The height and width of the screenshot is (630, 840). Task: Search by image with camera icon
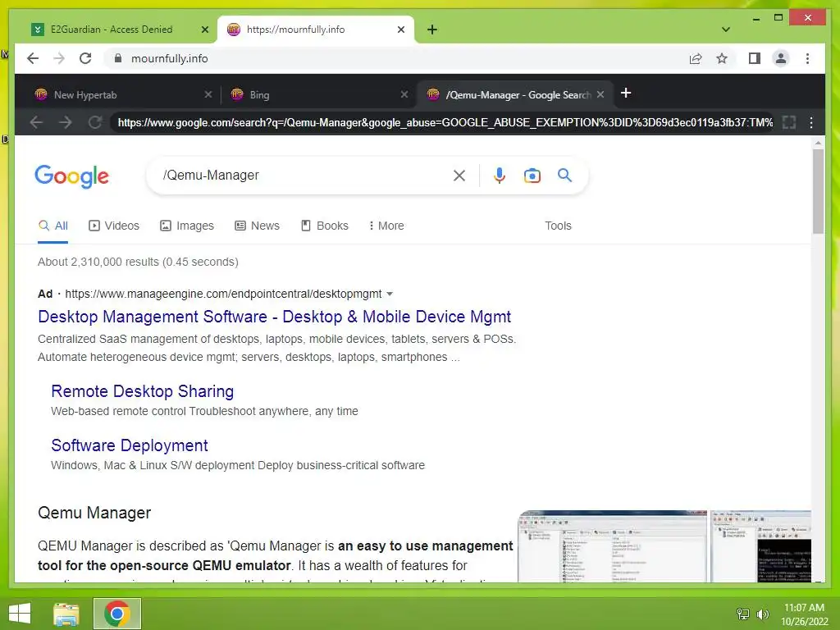(532, 176)
